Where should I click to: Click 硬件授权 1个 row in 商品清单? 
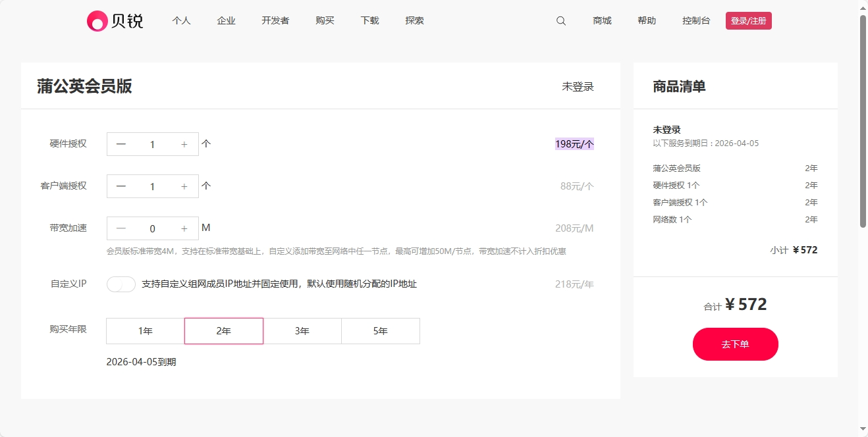point(735,186)
